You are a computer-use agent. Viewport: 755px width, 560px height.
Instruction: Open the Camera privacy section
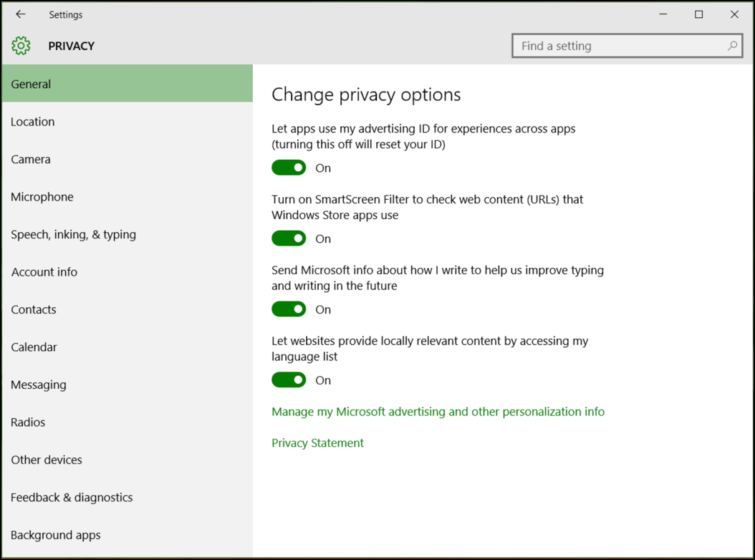click(30, 159)
